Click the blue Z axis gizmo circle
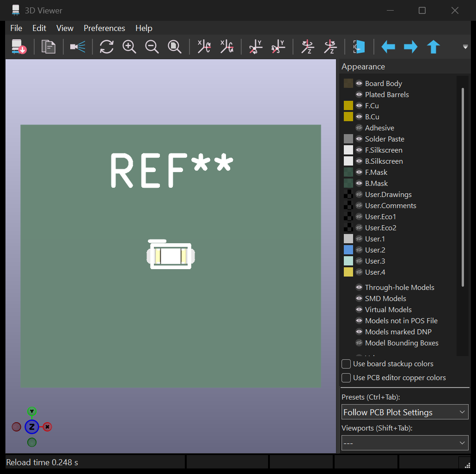The width and height of the screenshot is (476, 474). 31,426
